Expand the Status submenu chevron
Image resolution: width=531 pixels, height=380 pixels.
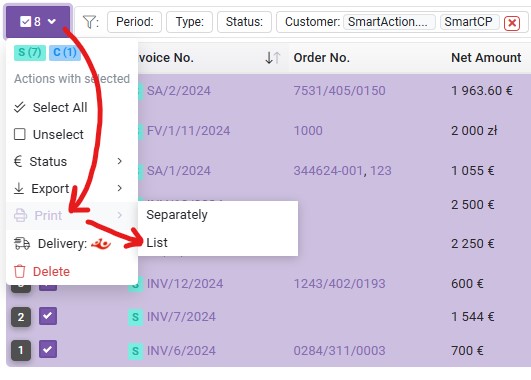pyautogui.click(x=119, y=161)
